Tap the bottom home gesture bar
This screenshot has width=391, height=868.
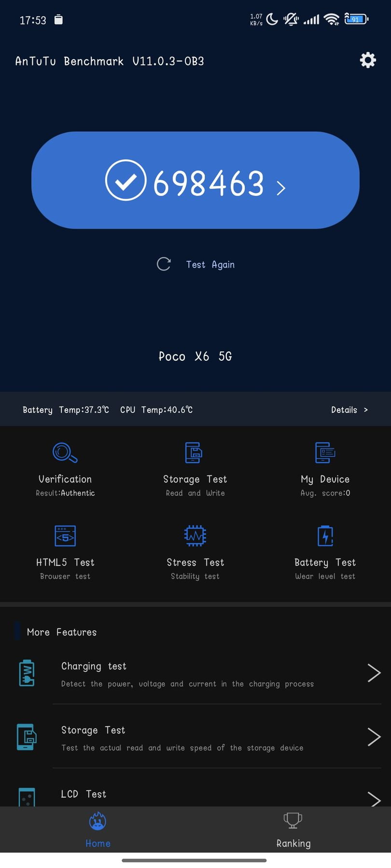194,860
